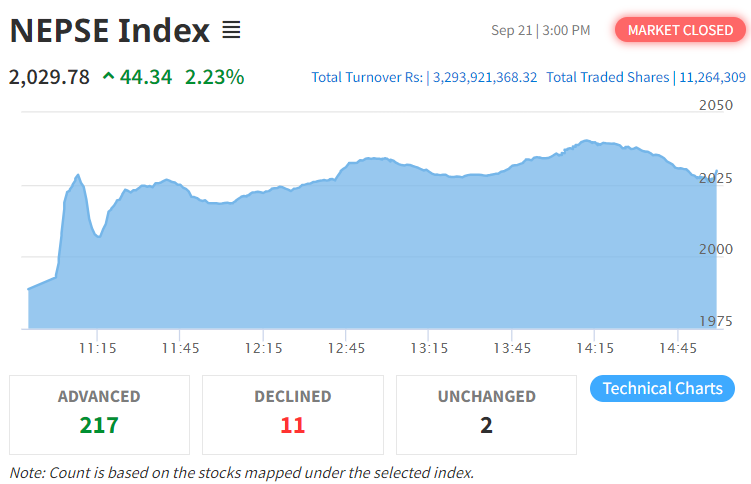751x484 pixels.
Task: Click the Total Traded Shares value
Action: (x=712, y=77)
